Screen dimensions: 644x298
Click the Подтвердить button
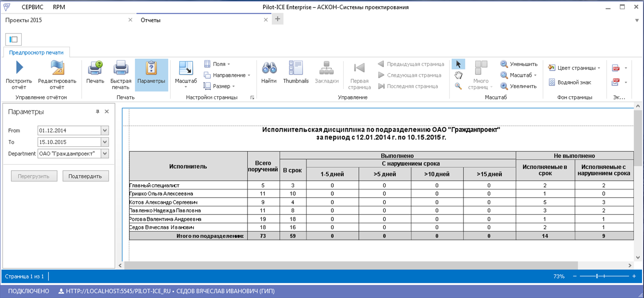(85, 176)
